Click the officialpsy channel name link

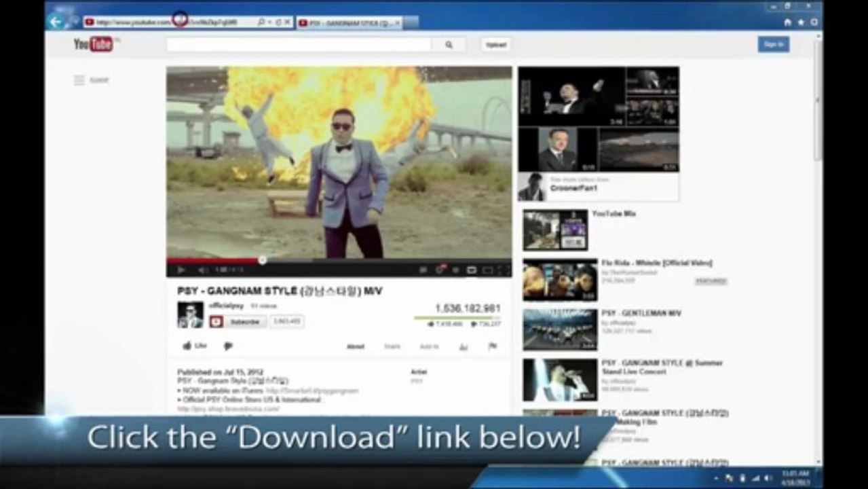[x=227, y=306]
